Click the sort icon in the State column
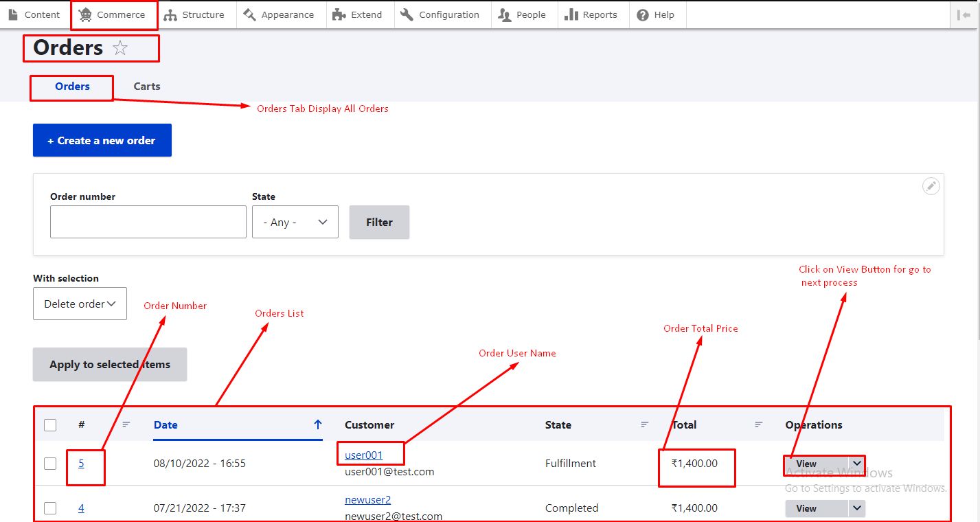Image resolution: width=980 pixels, height=522 pixels. tap(644, 425)
